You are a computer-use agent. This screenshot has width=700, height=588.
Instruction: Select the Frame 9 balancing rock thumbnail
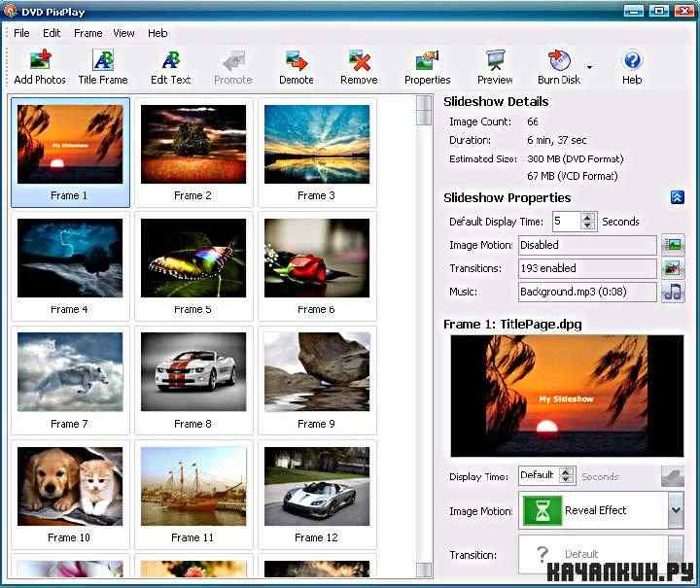(317, 371)
